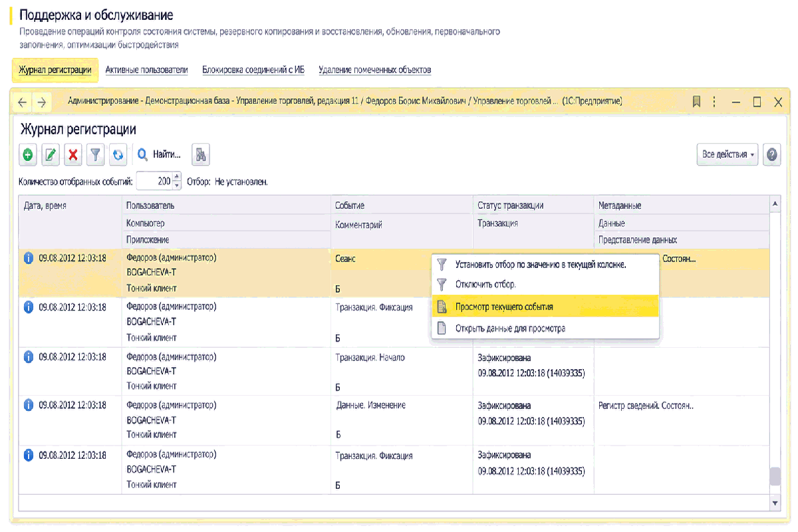
Task: Open help via the question mark icon
Action: [772, 154]
